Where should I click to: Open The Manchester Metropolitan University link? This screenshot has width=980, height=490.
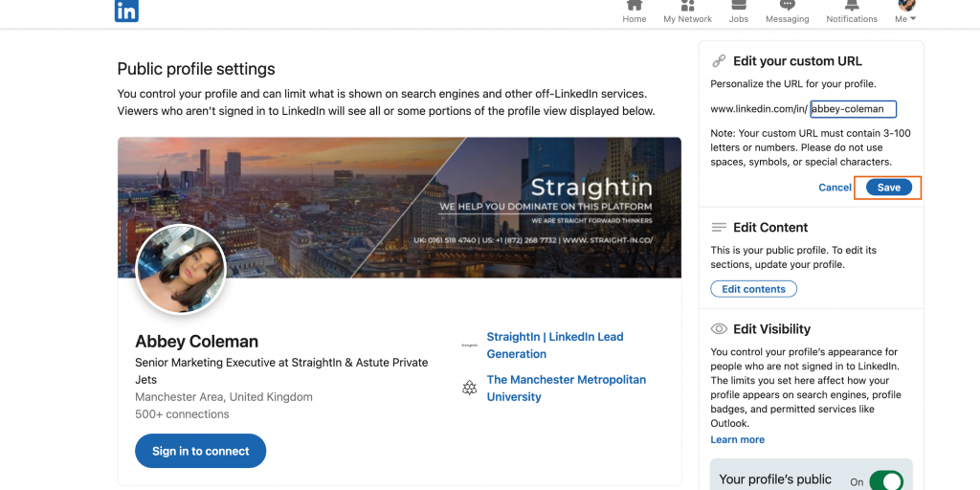coord(567,389)
